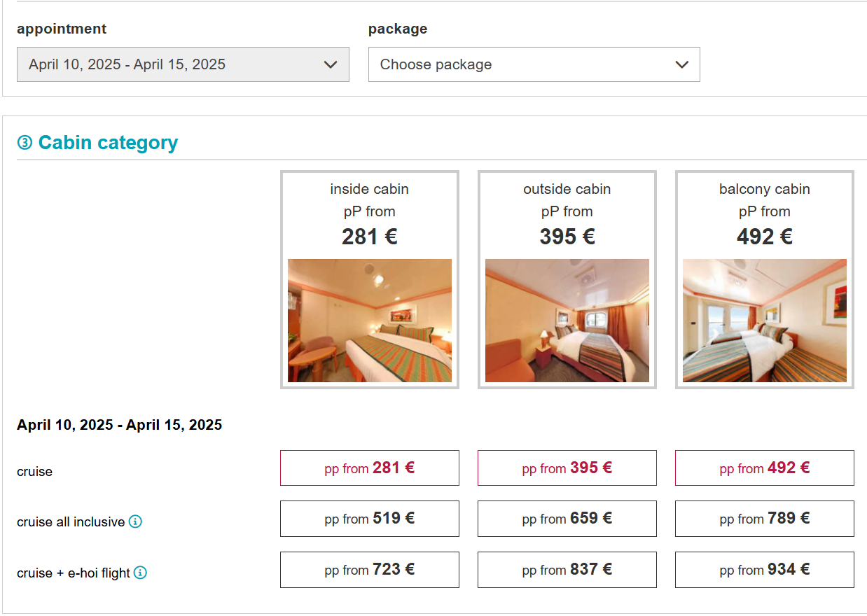Click the inside cabin card heading
Viewport: 867px width, 616px height.
370,189
